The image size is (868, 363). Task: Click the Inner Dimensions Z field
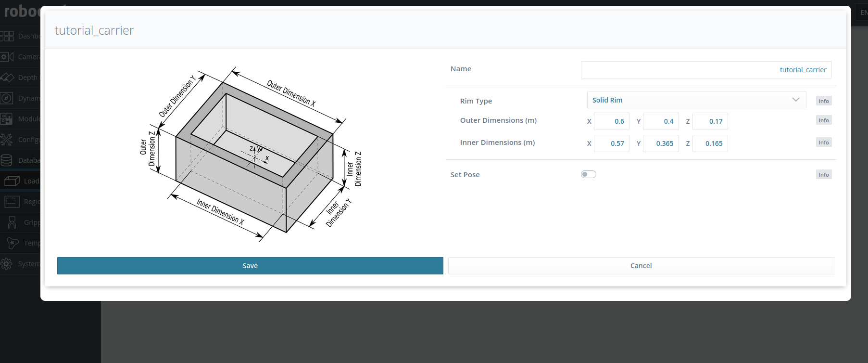pos(710,143)
